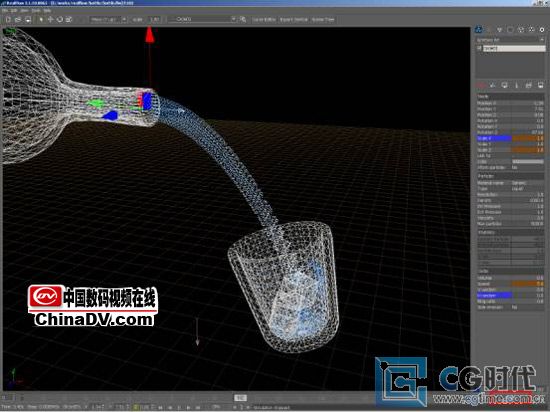Image resolution: width=550 pixels, height=412 pixels.
Task: Click the Open file toolbar icon
Action: pos(18,19)
